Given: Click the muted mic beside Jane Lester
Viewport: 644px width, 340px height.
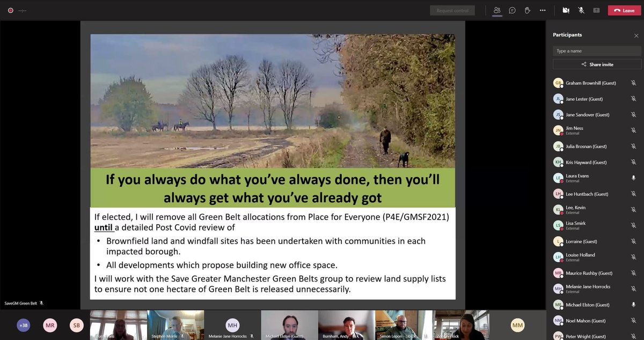Looking at the screenshot, I should [x=633, y=99].
